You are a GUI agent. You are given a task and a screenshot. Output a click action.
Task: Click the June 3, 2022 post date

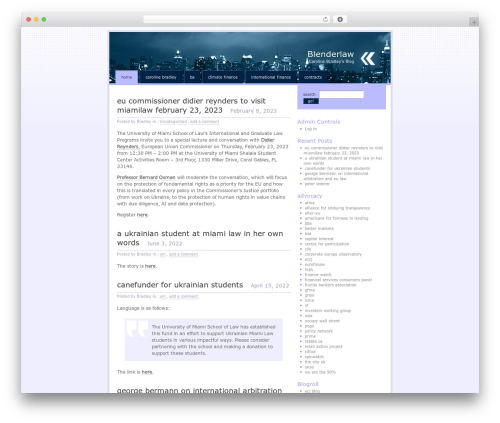pyautogui.click(x=165, y=244)
